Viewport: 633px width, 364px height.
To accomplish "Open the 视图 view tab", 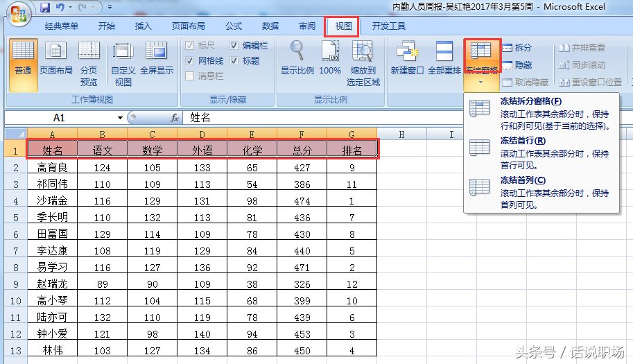I will coord(343,26).
